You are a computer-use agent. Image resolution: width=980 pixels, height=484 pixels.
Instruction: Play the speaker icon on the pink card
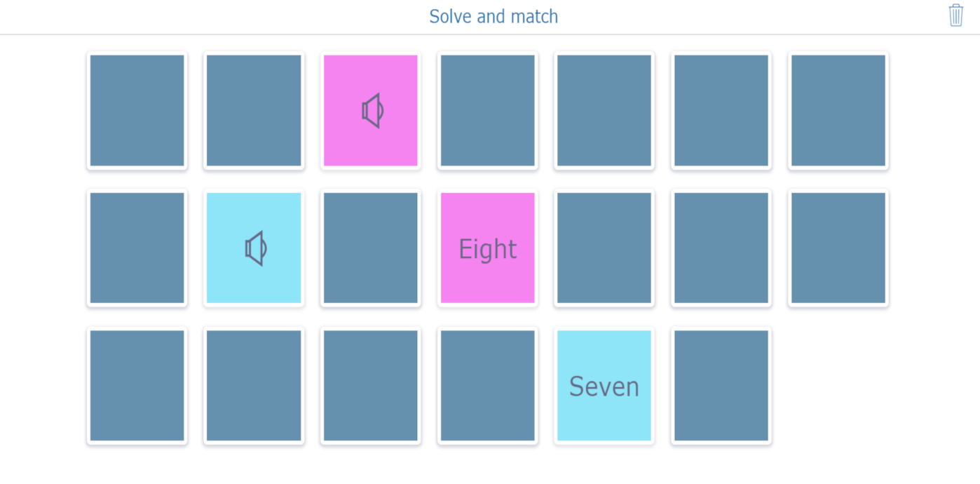[371, 111]
